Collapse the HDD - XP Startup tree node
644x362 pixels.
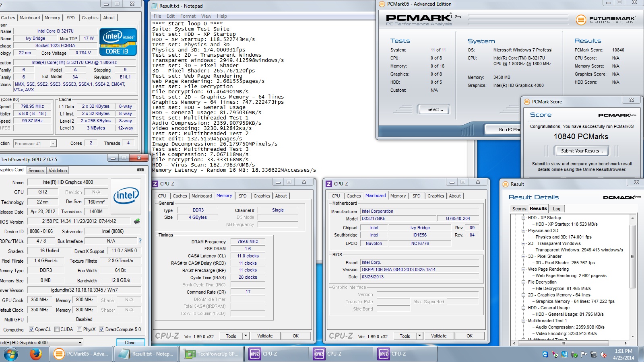pyautogui.click(x=524, y=218)
